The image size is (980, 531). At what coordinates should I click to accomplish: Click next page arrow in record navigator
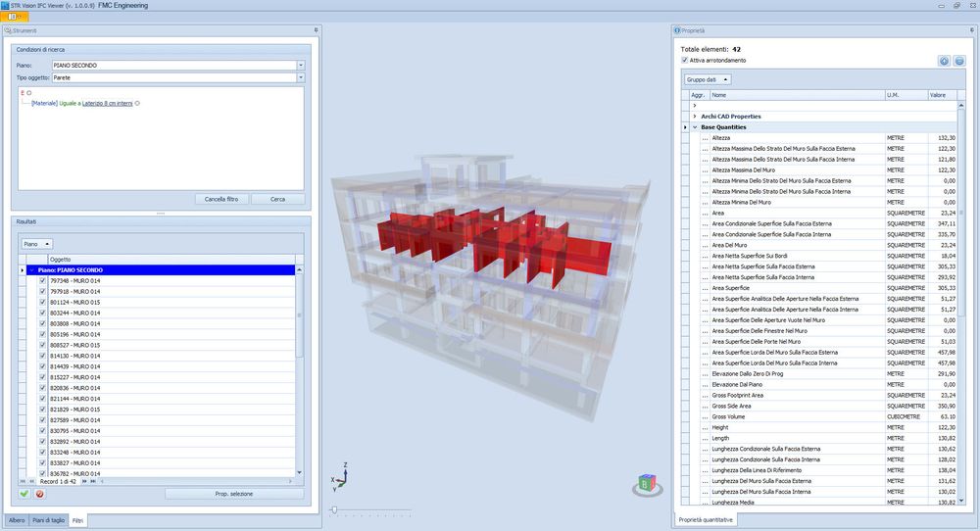pyautogui.click(x=84, y=481)
